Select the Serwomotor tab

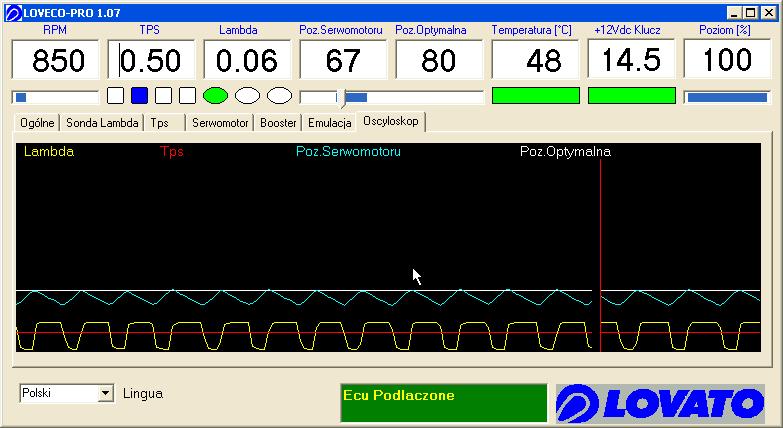coord(220,123)
